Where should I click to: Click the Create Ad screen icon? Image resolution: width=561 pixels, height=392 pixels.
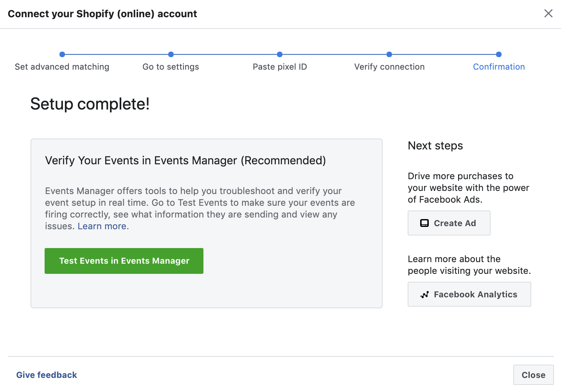[x=424, y=223]
